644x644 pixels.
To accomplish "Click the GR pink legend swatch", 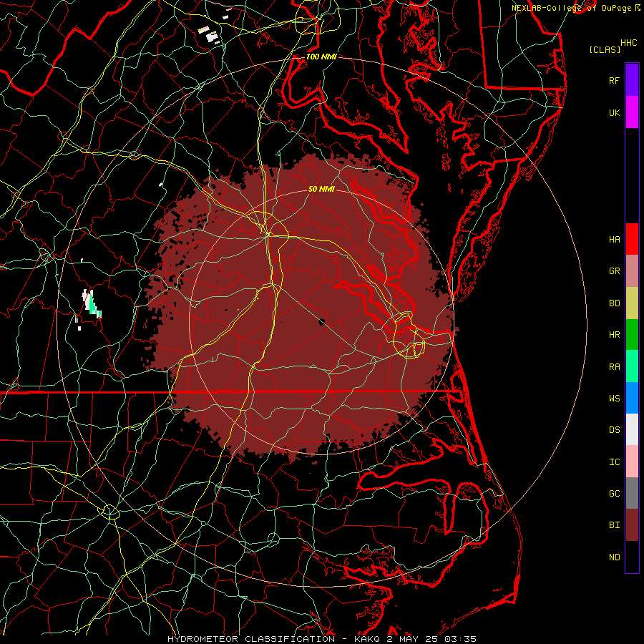I will point(632,271).
